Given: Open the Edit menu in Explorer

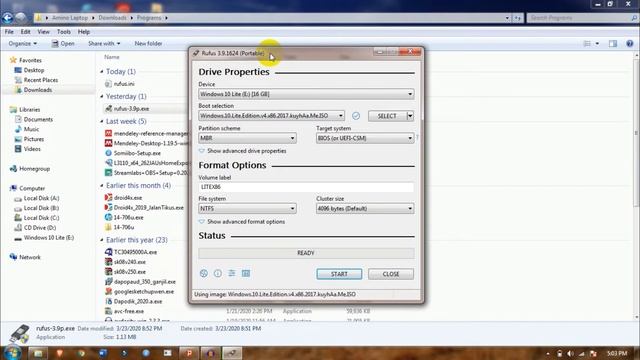Looking at the screenshot, I should pyautogui.click(x=25, y=32).
